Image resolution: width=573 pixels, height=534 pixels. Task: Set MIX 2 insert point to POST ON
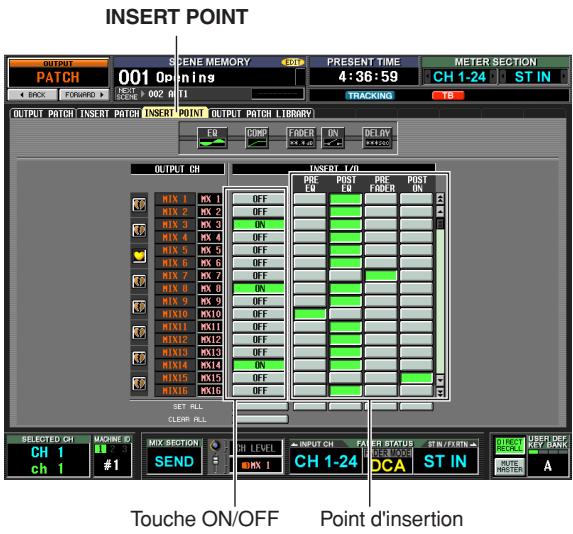(x=416, y=212)
